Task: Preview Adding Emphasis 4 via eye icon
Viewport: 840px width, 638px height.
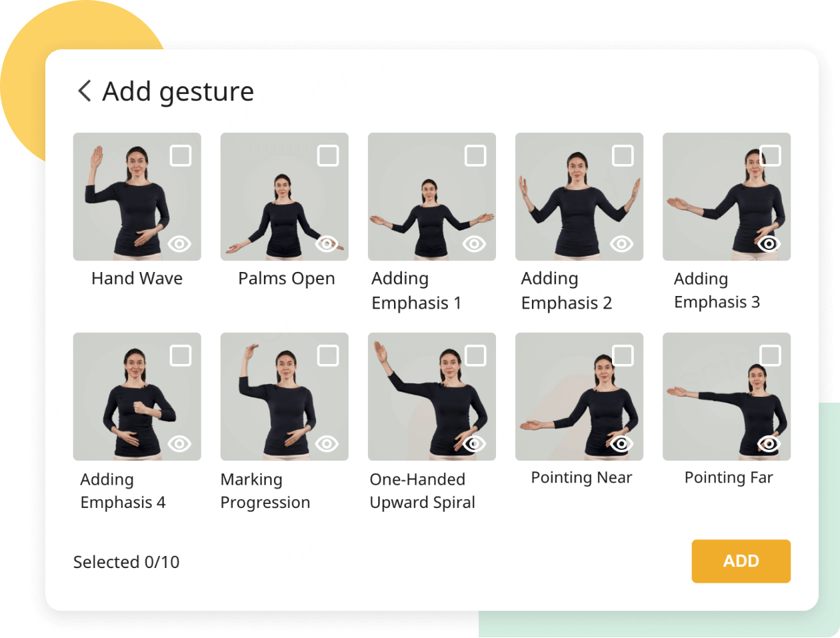Action: click(179, 444)
